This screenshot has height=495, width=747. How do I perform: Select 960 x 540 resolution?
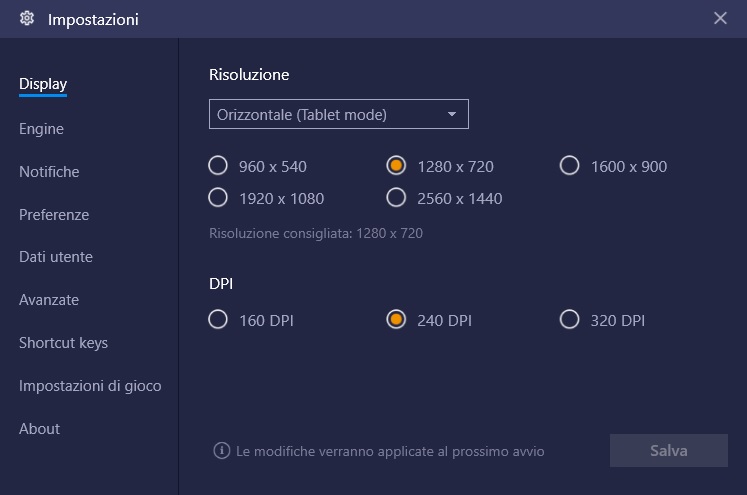click(x=218, y=166)
